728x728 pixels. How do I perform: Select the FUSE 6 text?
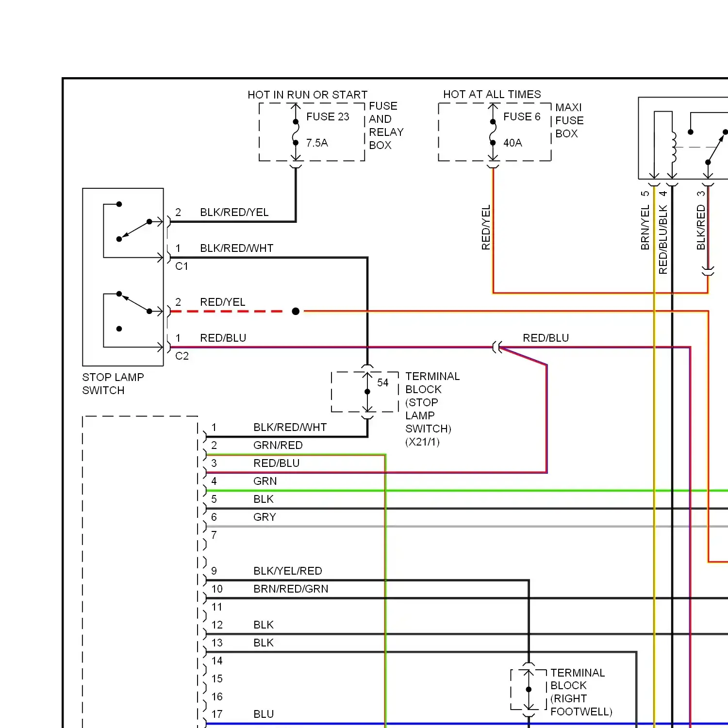[x=522, y=116]
